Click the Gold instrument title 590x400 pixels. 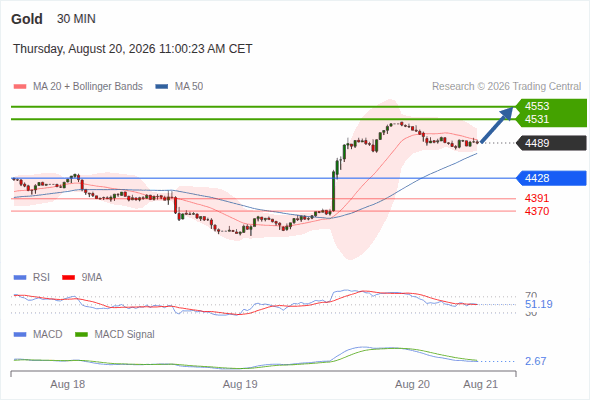point(27,19)
